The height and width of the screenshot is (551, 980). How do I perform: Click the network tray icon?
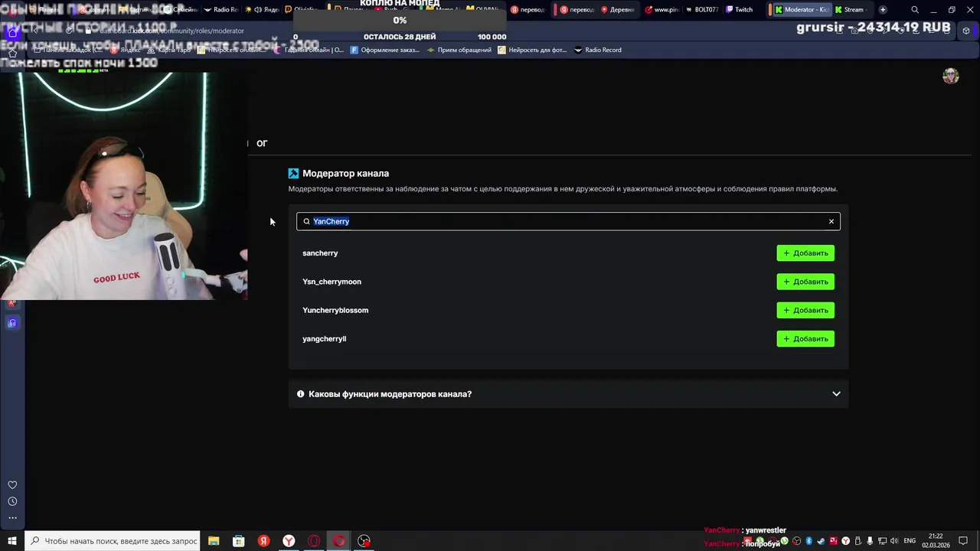pyautogui.click(x=882, y=541)
